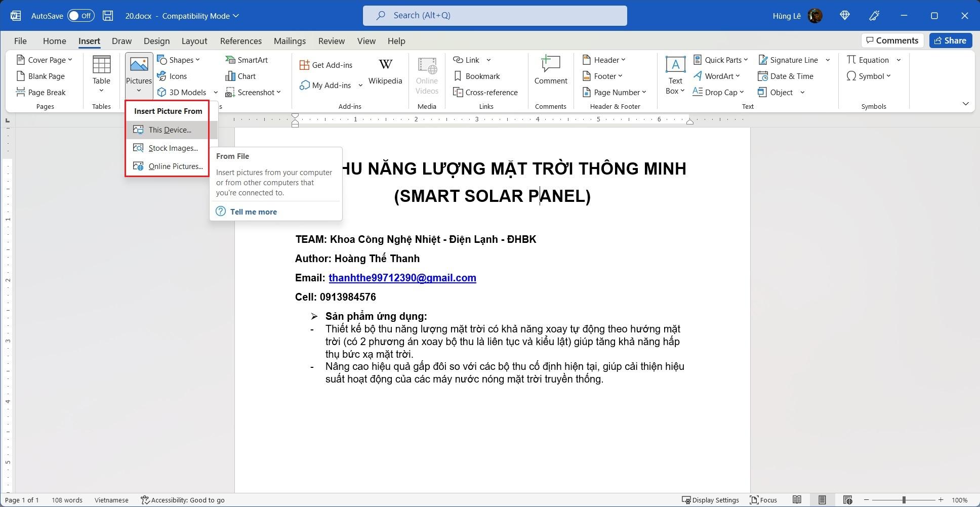Viewport: 980px width, 507px height.
Task: Expand the 3D Models dropdown arrow
Action: click(216, 92)
